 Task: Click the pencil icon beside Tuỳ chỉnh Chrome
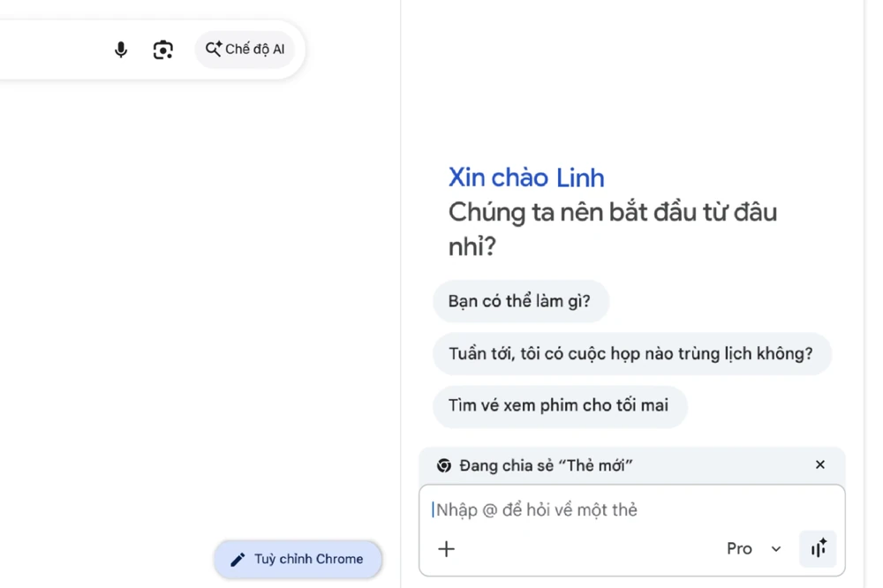click(x=238, y=559)
